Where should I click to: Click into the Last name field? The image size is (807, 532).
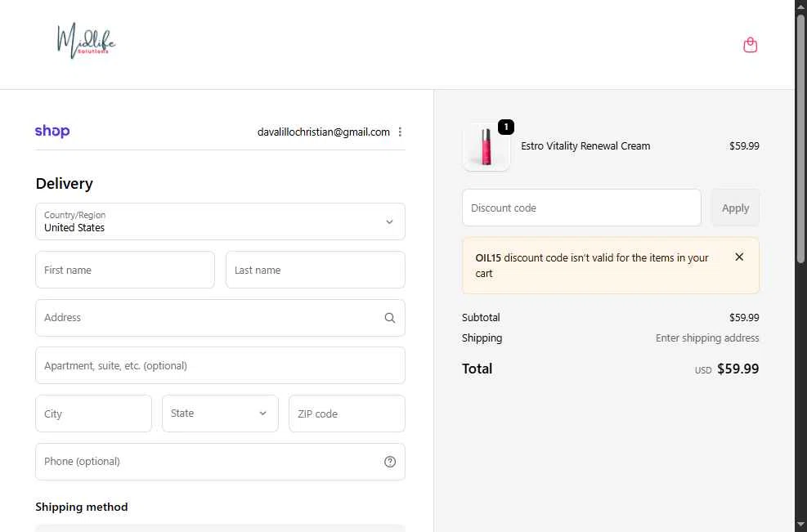(316, 270)
